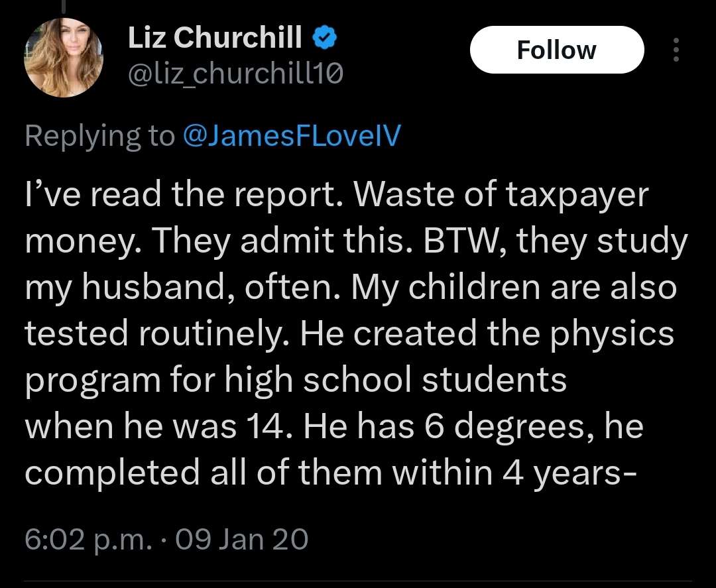Click the tweet's first line about the report

click(337, 194)
